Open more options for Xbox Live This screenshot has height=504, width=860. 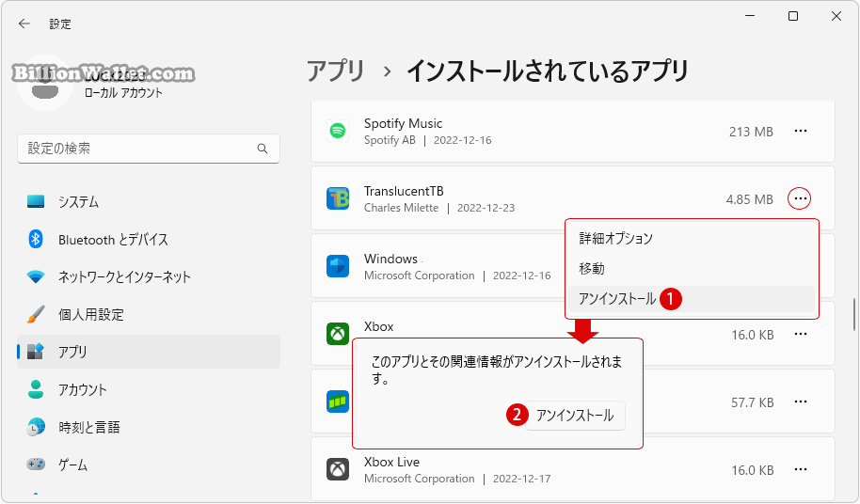[800, 469]
